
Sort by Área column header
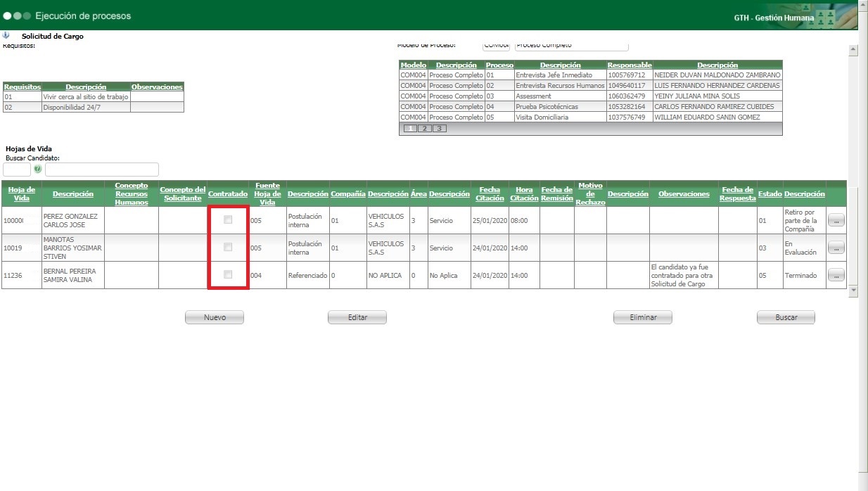419,193
